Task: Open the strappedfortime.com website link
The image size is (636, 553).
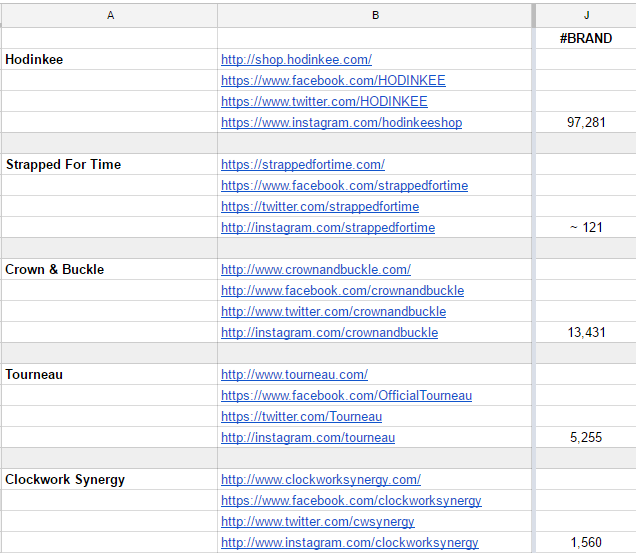Action: tap(302, 165)
